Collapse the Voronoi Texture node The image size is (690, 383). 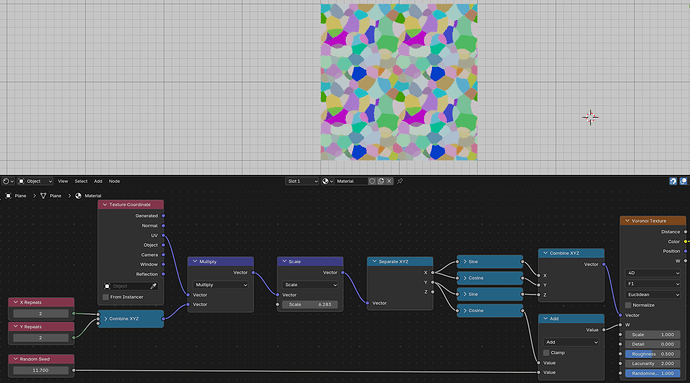point(627,221)
